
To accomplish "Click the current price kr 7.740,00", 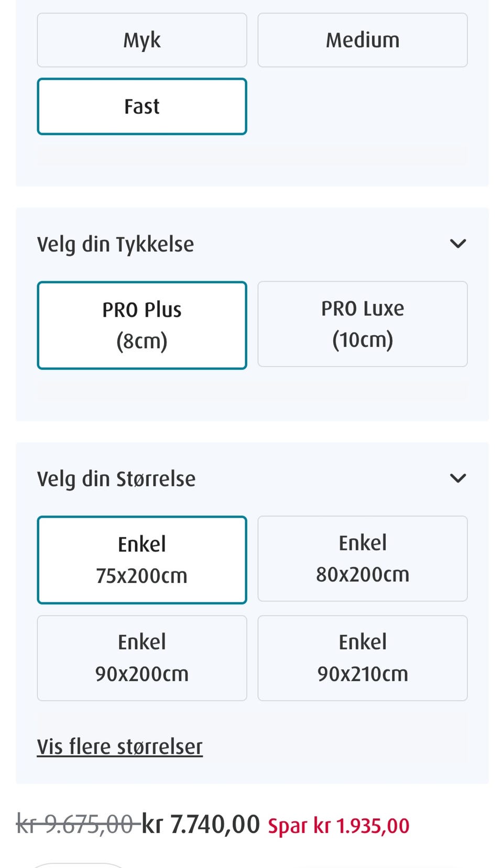I will [201, 824].
